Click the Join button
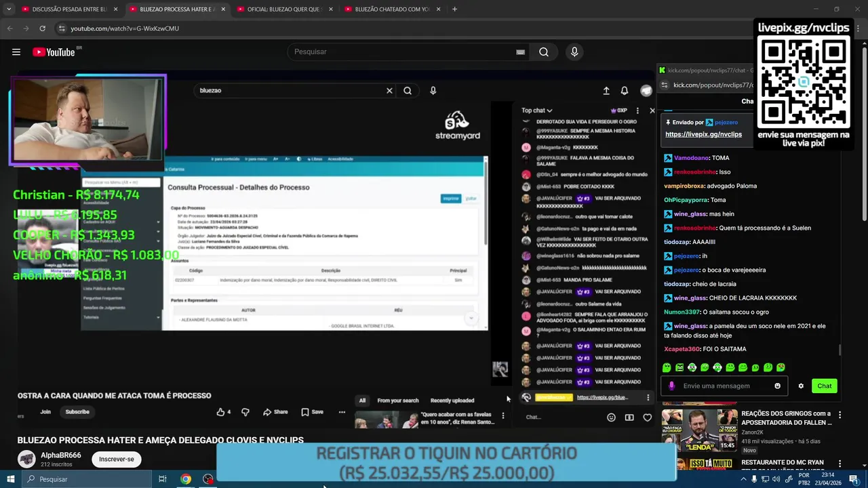This screenshot has width=868, height=488. [45, 412]
